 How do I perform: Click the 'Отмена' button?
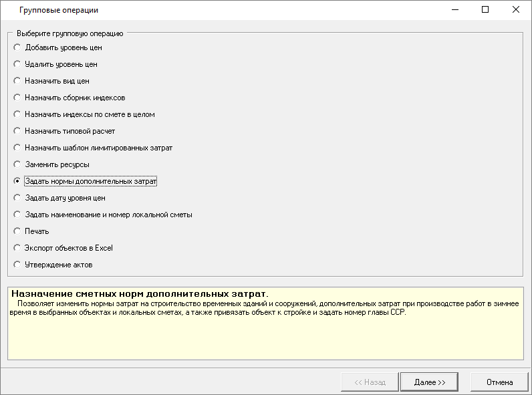[x=499, y=382]
